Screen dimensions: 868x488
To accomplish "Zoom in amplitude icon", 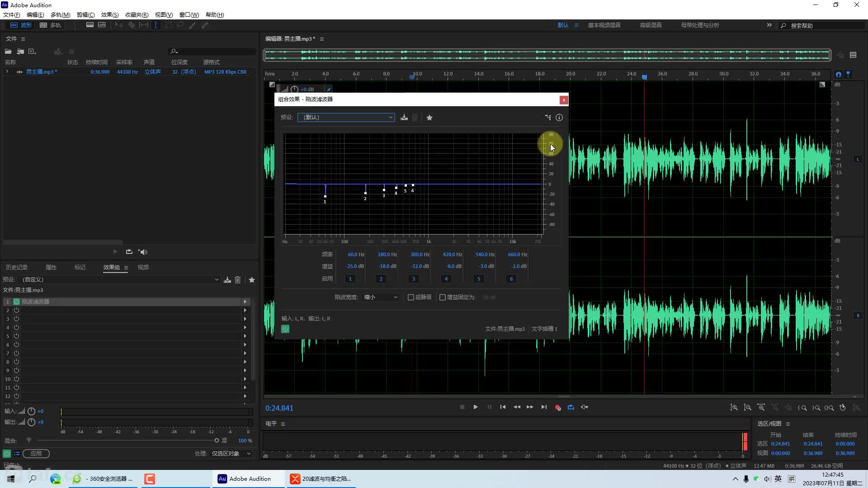I will coord(734,408).
